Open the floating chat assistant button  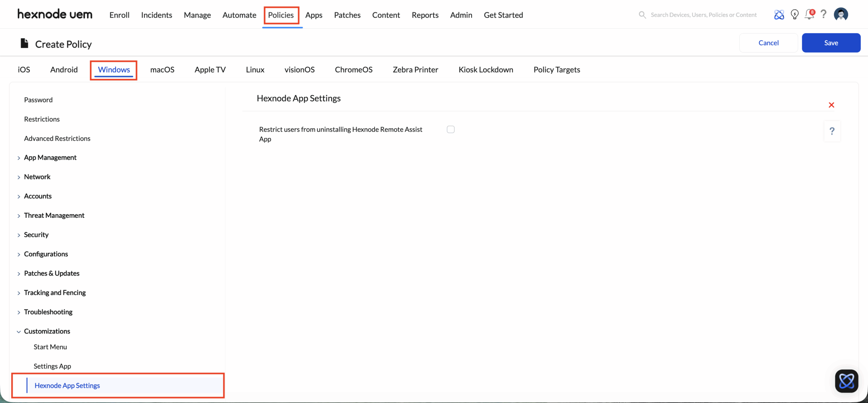(846, 381)
